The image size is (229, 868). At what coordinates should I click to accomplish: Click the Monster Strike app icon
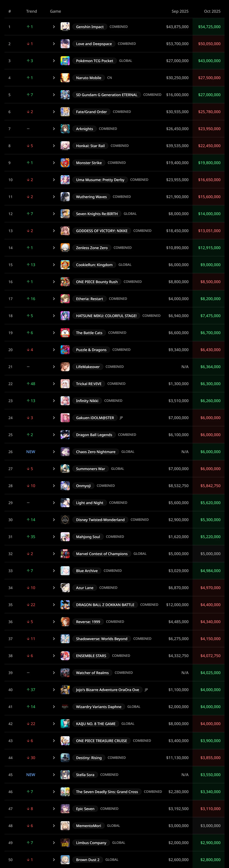point(65,163)
